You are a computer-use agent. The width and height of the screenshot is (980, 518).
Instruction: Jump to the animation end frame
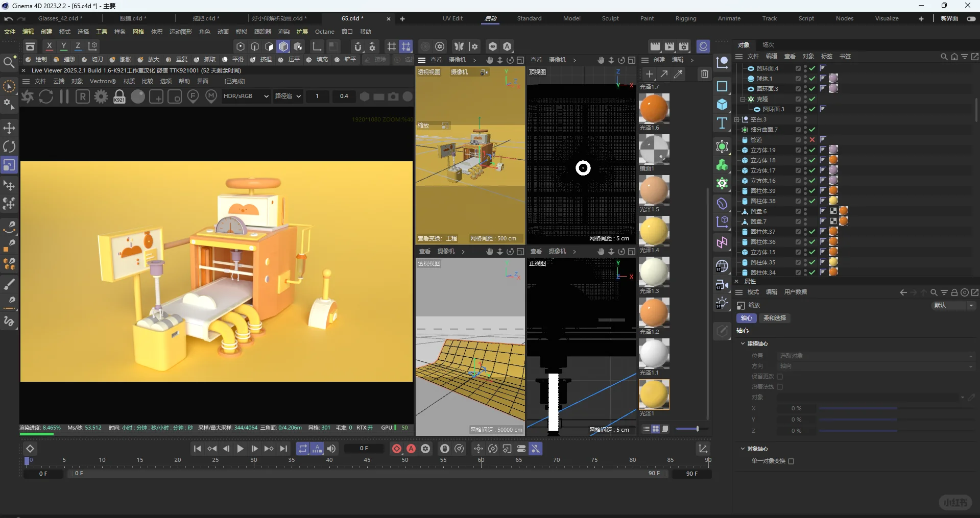(x=283, y=449)
